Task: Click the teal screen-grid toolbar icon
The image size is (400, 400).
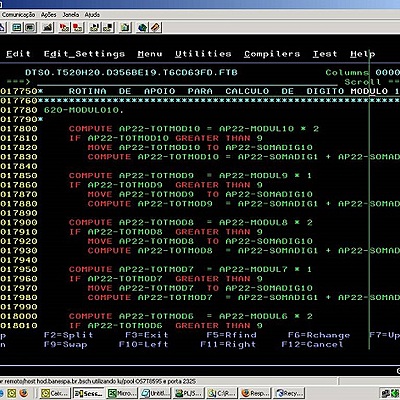Action: 17,27
